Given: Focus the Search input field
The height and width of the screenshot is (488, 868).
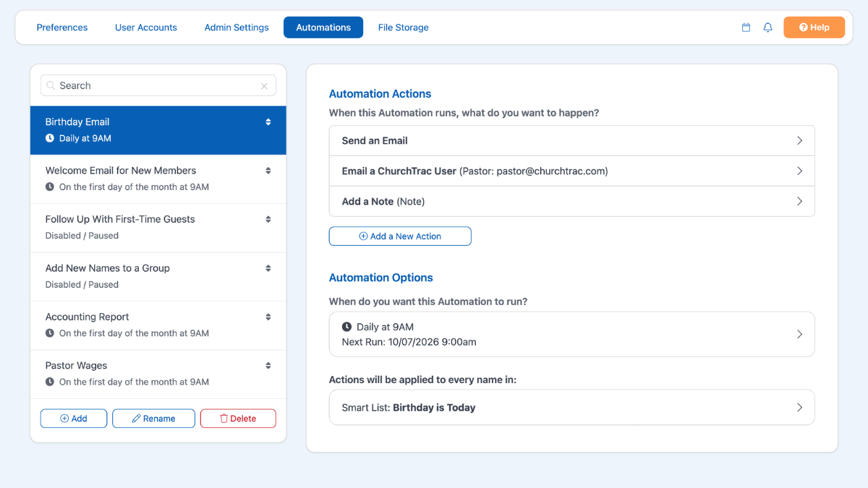Looking at the screenshot, I should click(158, 85).
